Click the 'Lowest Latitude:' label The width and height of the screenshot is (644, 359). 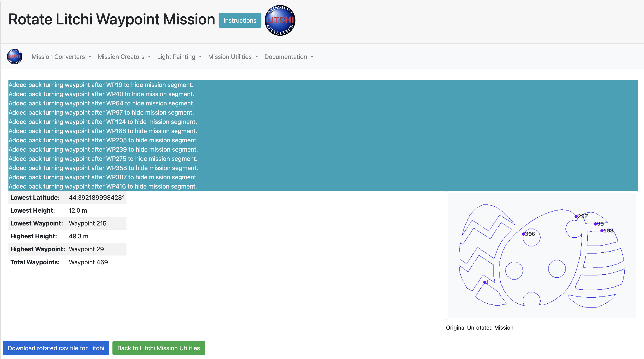35,198
